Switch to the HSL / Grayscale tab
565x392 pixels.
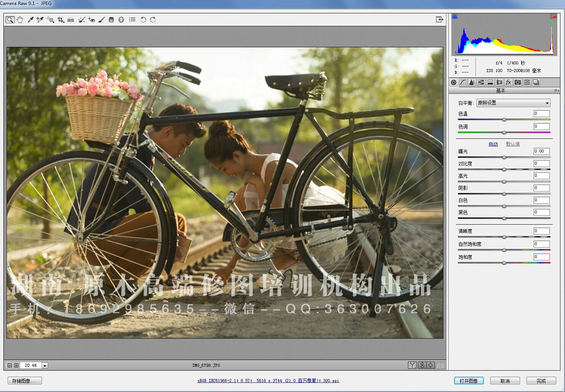481,82
